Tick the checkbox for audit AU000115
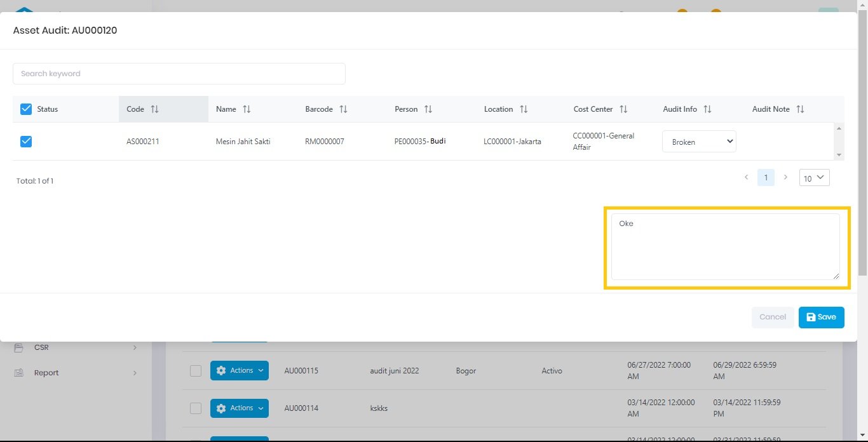This screenshot has width=868, height=442. point(196,371)
